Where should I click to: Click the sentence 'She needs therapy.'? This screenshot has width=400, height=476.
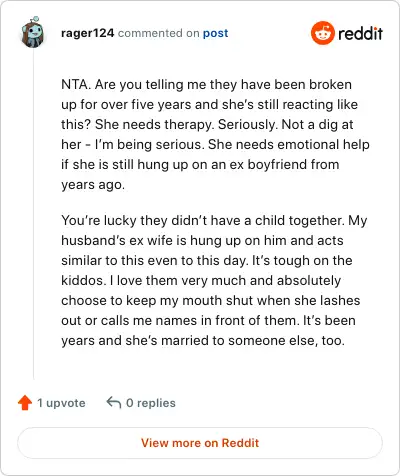[x=155, y=124]
